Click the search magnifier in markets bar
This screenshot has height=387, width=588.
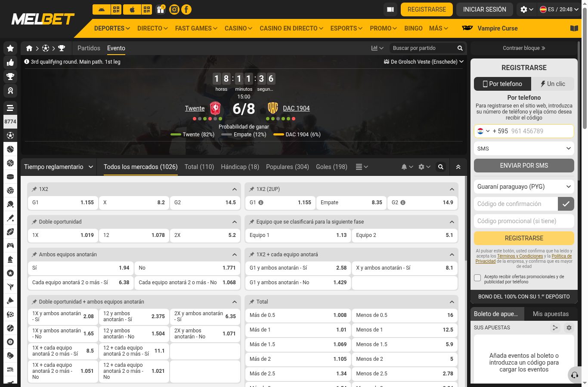(441, 167)
